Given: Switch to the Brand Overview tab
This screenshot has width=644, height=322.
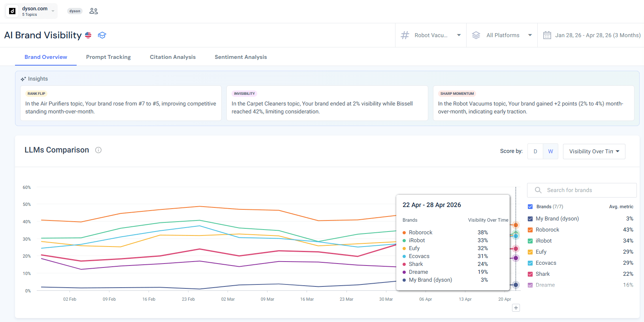Looking at the screenshot, I should point(46,57).
